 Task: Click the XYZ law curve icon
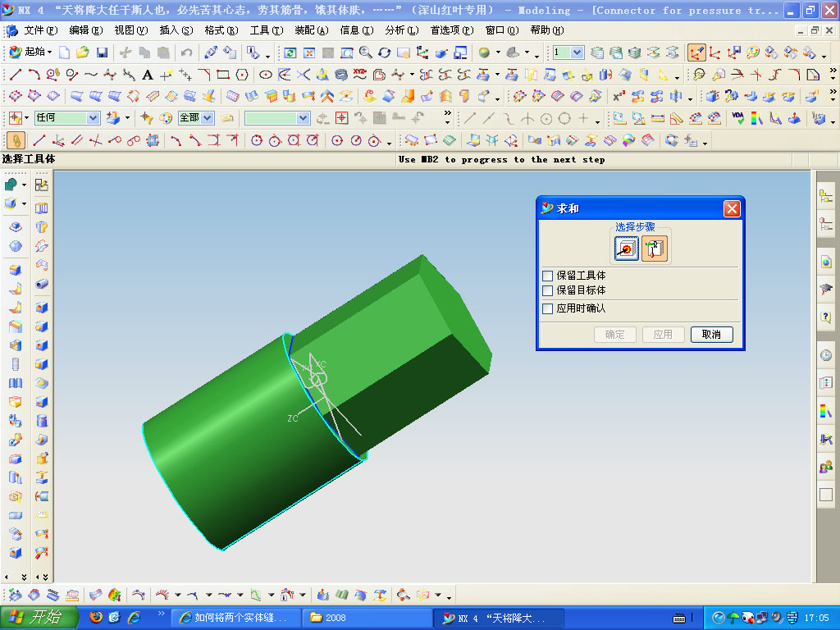point(360,75)
